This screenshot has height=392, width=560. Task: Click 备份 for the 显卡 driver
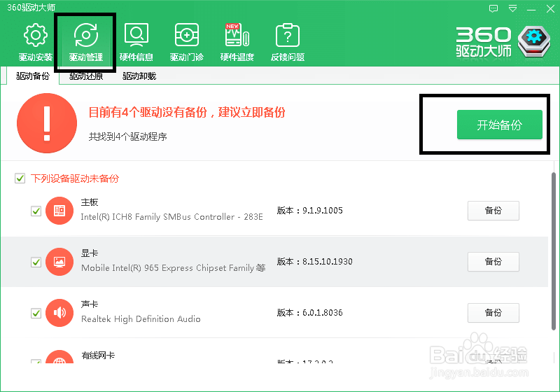click(493, 262)
